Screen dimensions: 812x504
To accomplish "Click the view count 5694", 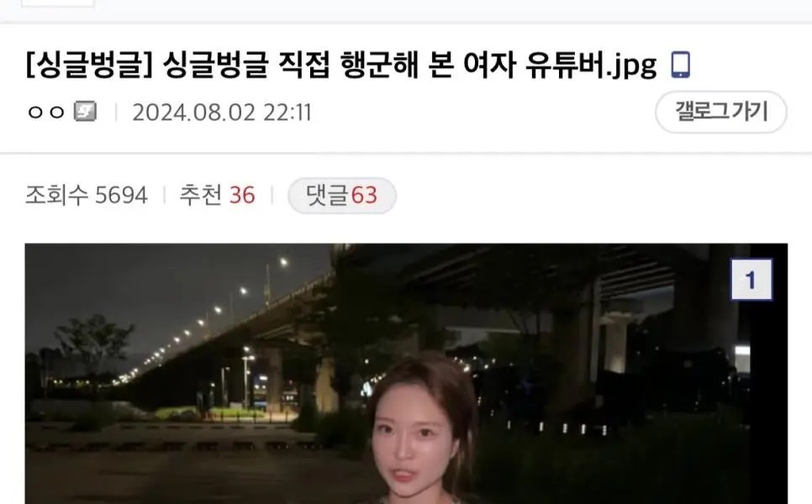I will (122, 196).
